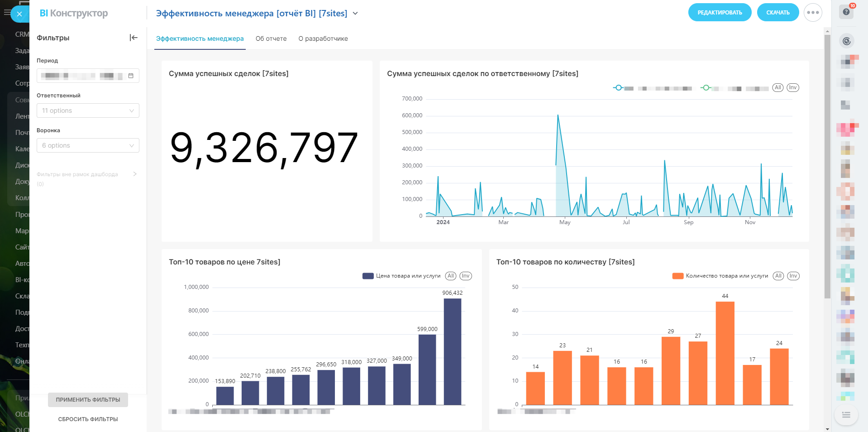Image resolution: width=868 pixels, height=432 pixels.
Task: Switch to the О разработчике tab
Action: tap(323, 38)
